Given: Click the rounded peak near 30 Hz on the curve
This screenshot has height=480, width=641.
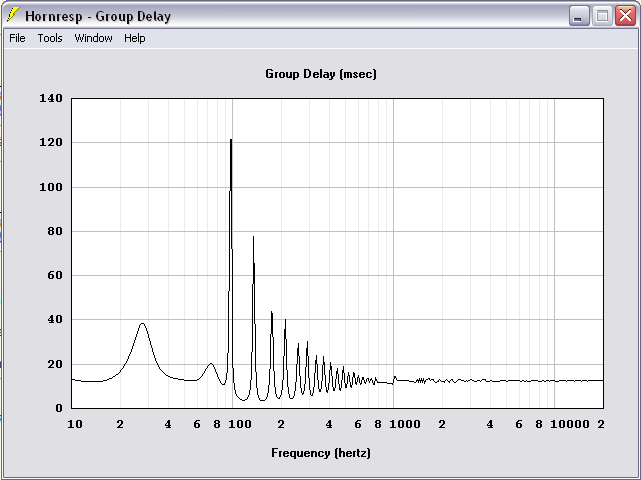Looking at the screenshot, I should coord(142,324).
